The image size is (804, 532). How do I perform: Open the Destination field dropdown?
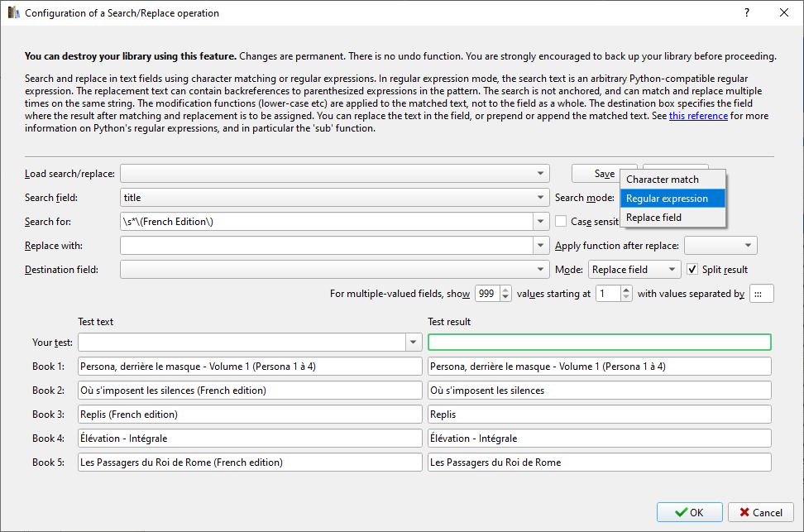(541, 270)
